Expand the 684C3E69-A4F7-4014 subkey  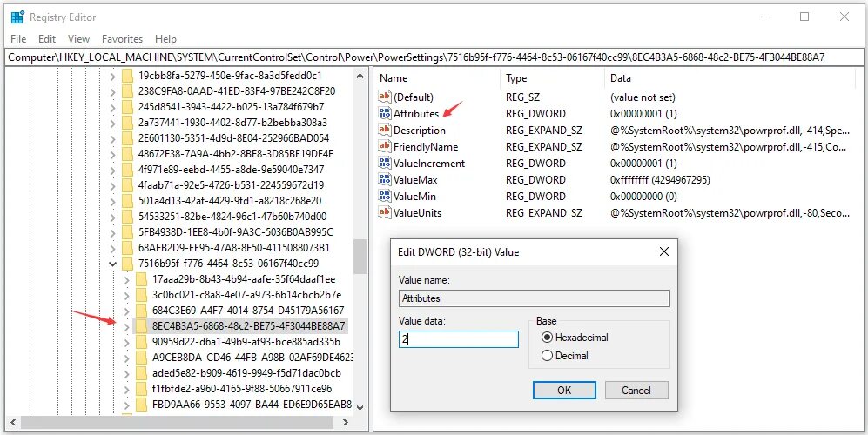click(x=127, y=311)
